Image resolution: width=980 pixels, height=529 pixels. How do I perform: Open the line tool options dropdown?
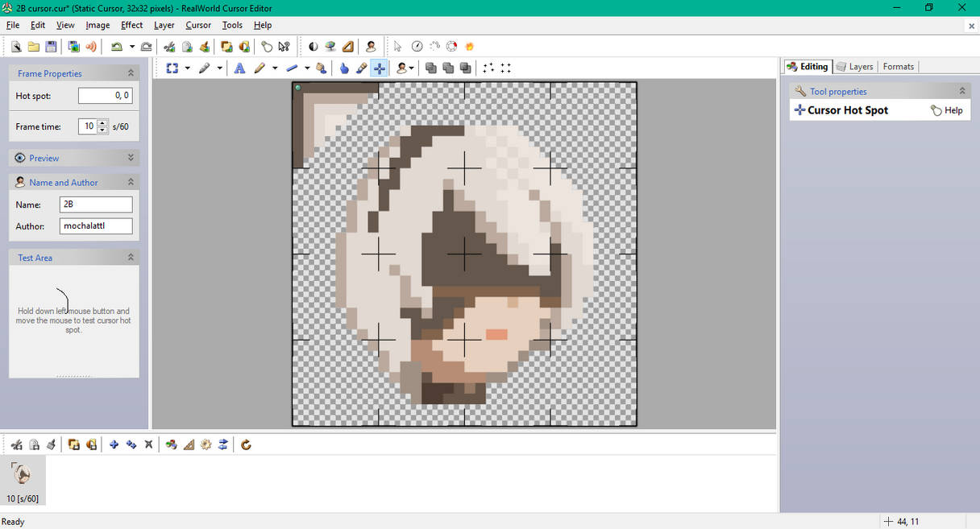coord(305,68)
